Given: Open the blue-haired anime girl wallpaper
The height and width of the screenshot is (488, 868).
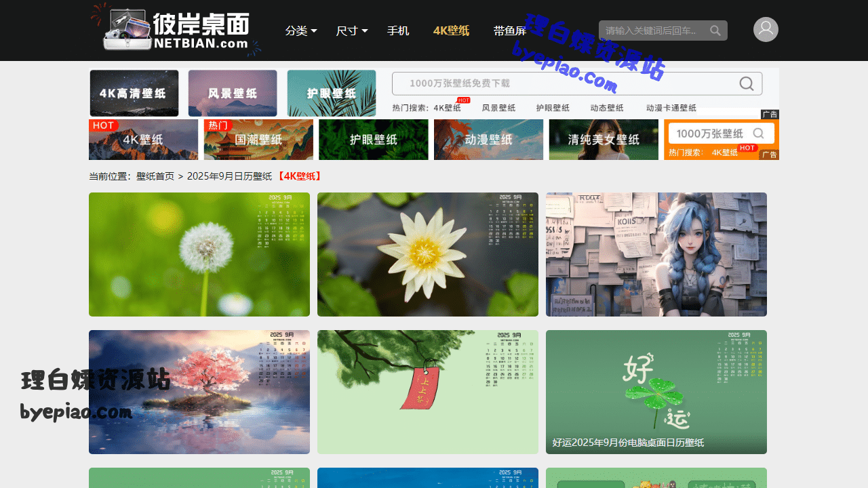Looking at the screenshot, I should point(656,254).
